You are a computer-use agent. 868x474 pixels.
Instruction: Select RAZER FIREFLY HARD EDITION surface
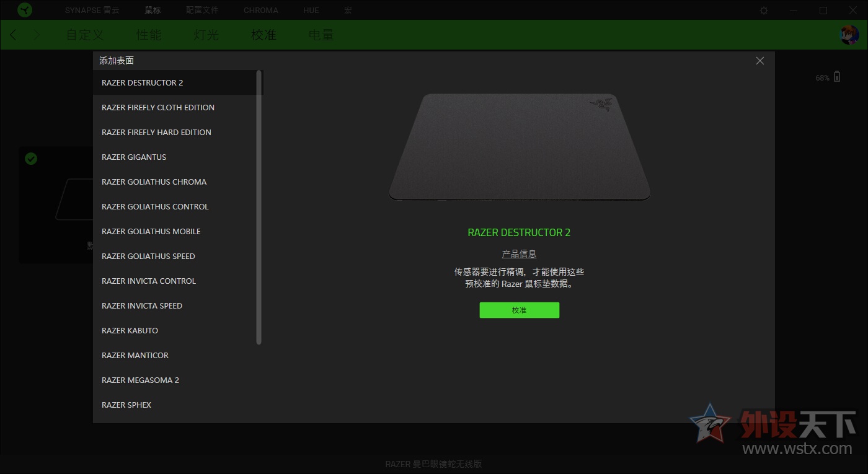pos(175,132)
